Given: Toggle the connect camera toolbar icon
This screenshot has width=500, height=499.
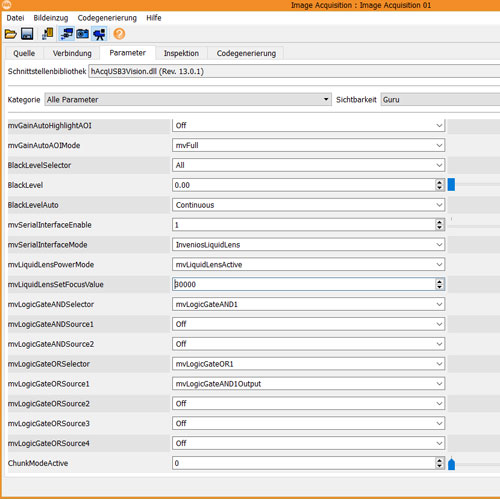Looking at the screenshot, I should 66,34.
